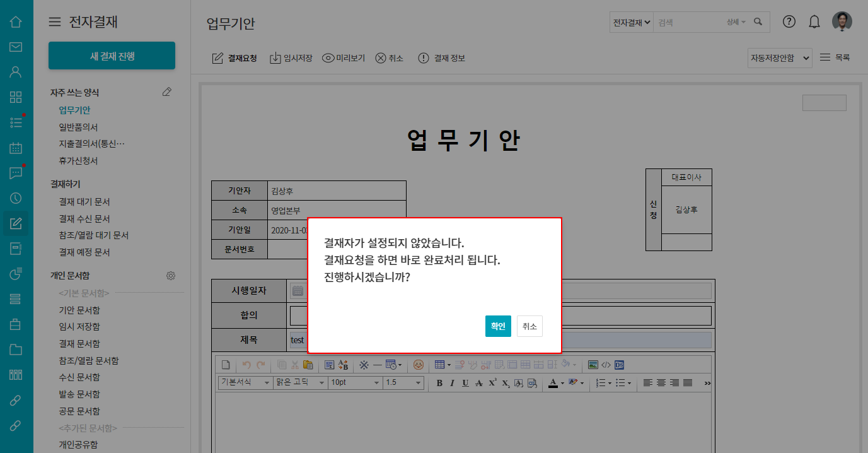Click the user profile avatar
The height and width of the screenshot is (453, 868).
click(842, 21)
